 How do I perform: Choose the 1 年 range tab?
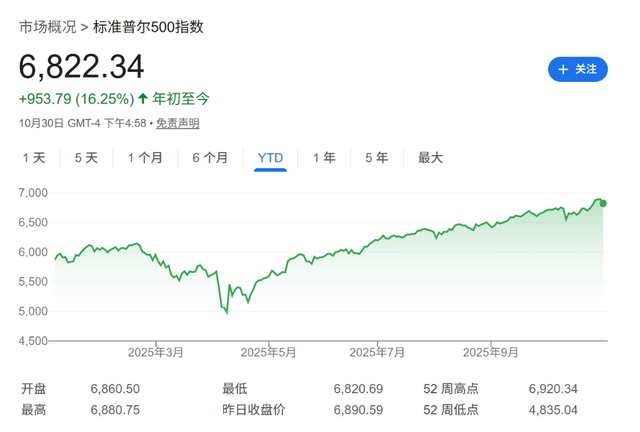pyautogui.click(x=324, y=158)
